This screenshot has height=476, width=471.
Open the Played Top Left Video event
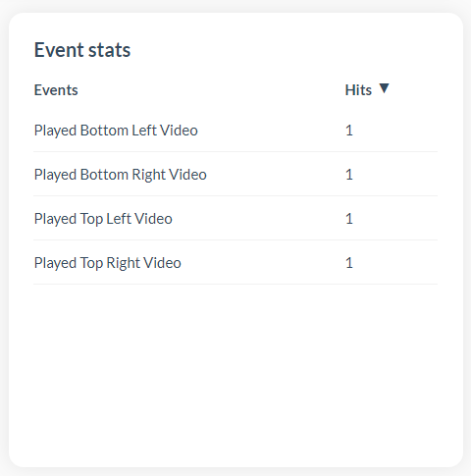click(103, 219)
